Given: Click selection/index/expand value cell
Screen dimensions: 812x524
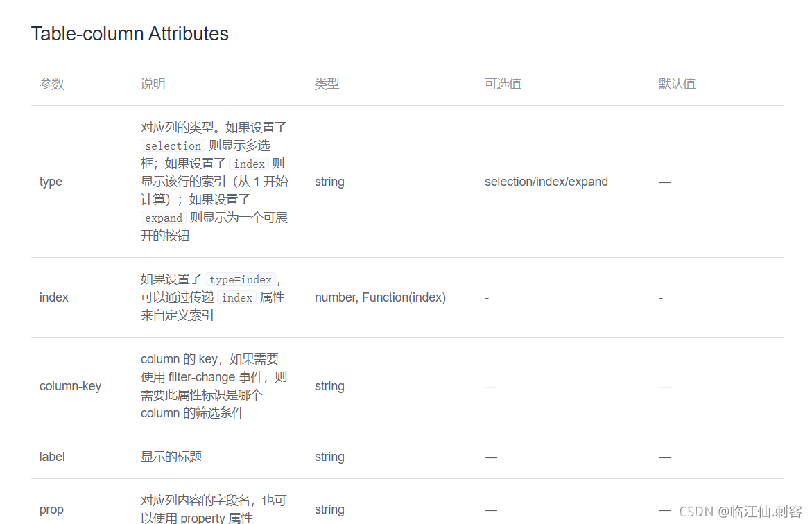Looking at the screenshot, I should point(546,182).
